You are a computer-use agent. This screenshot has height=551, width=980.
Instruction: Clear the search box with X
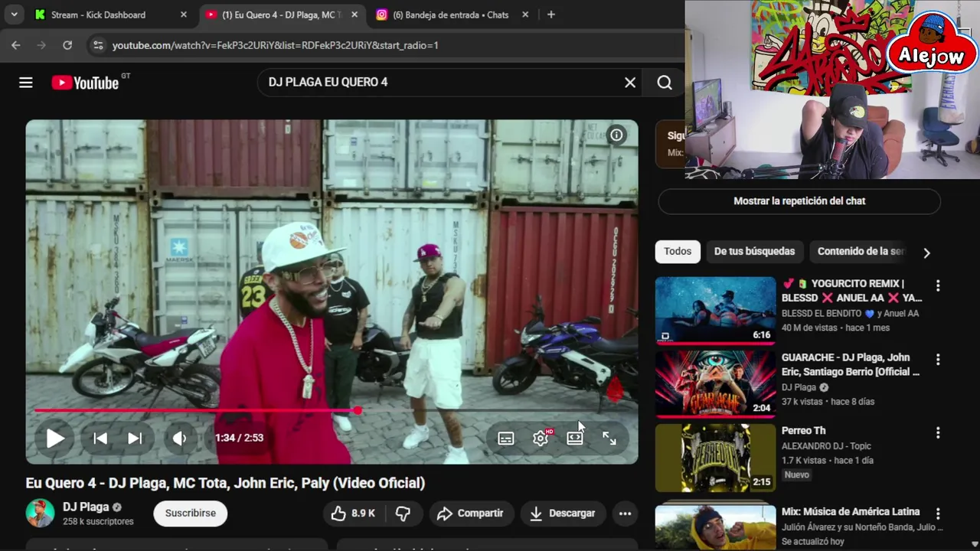[630, 83]
